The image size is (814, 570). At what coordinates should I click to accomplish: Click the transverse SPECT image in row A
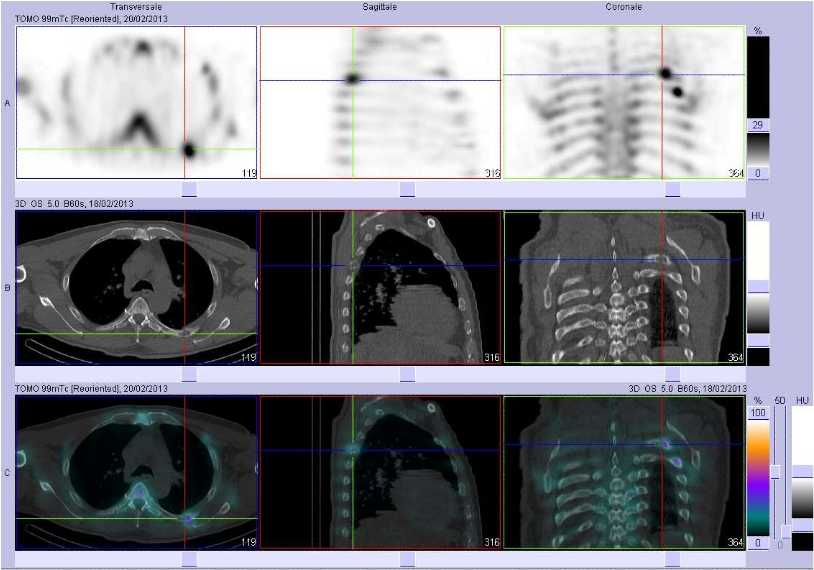137,103
